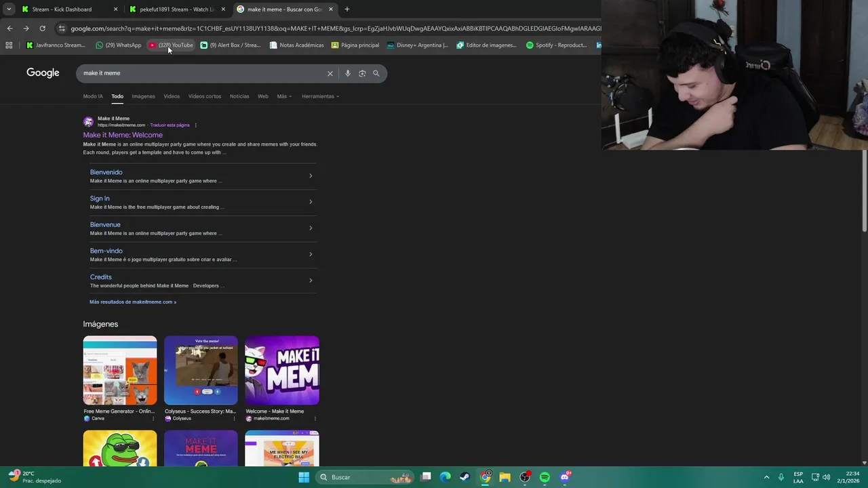
Task: Clear the Google search box
Action: point(330,73)
